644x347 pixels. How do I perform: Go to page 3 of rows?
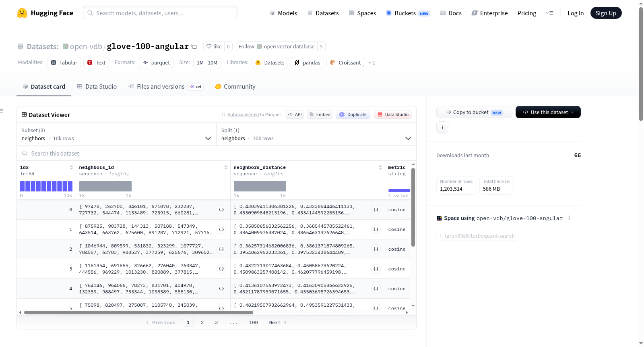217,322
